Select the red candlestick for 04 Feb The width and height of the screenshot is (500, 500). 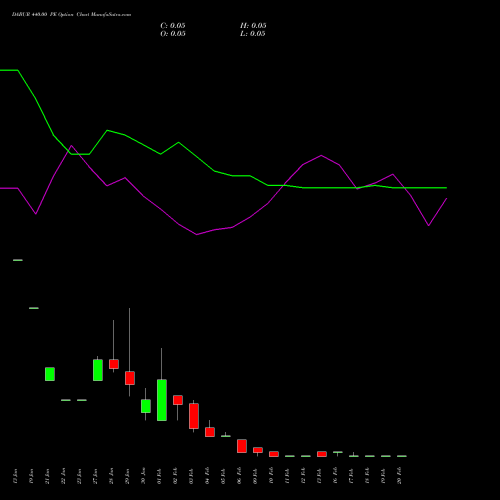click(210, 432)
